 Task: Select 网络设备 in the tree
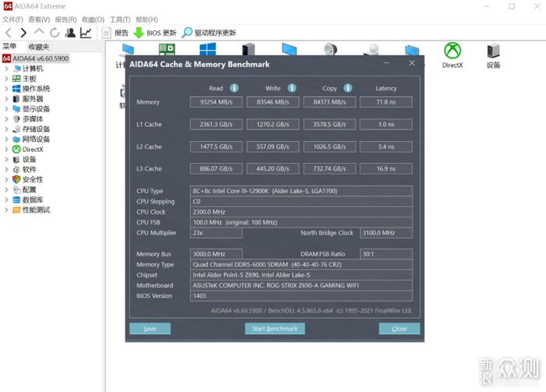[36, 139]
